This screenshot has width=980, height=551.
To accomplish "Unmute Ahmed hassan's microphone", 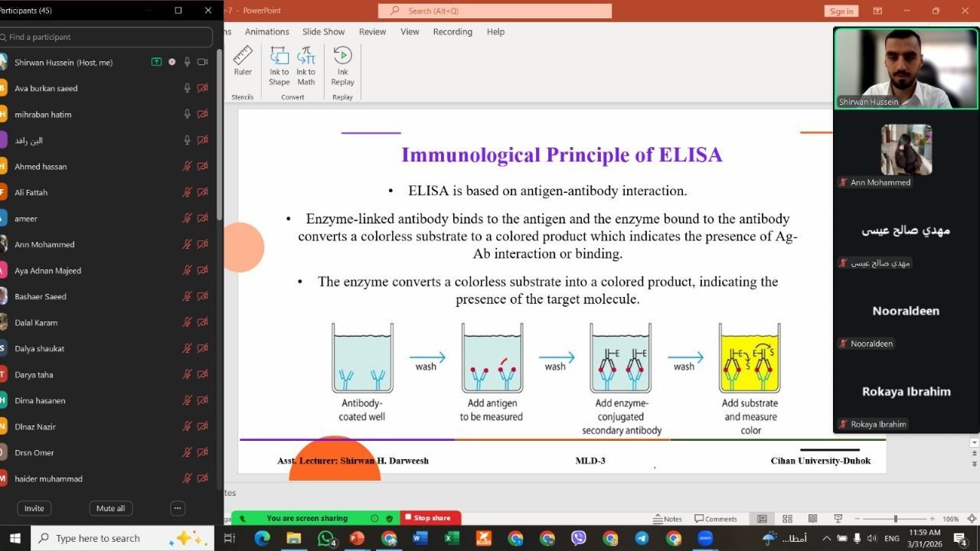I will pyautogui.click(x=187, y=167).
